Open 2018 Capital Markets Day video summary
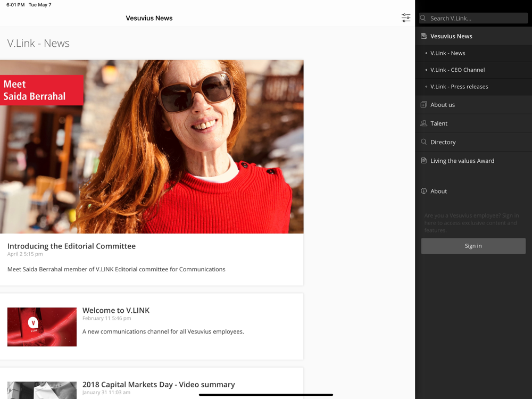The image size is (532, 399). click(x=159, y=385)
